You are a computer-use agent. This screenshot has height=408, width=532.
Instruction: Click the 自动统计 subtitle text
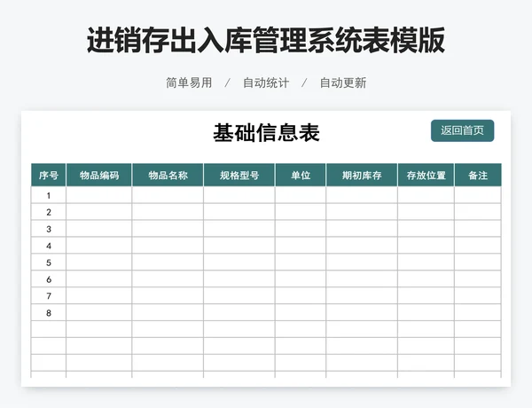(266, 82)
